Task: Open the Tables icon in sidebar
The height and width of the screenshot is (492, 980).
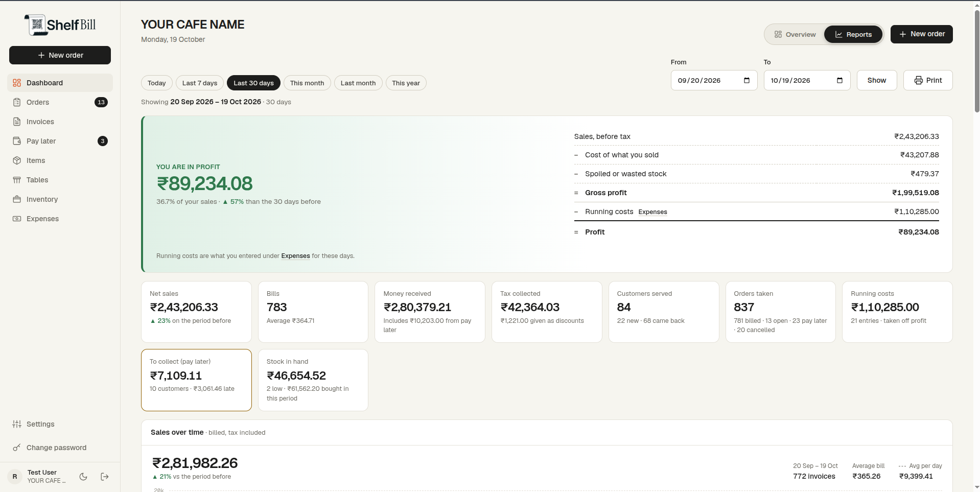Action: pyautogui.click(x=17, y=180)
